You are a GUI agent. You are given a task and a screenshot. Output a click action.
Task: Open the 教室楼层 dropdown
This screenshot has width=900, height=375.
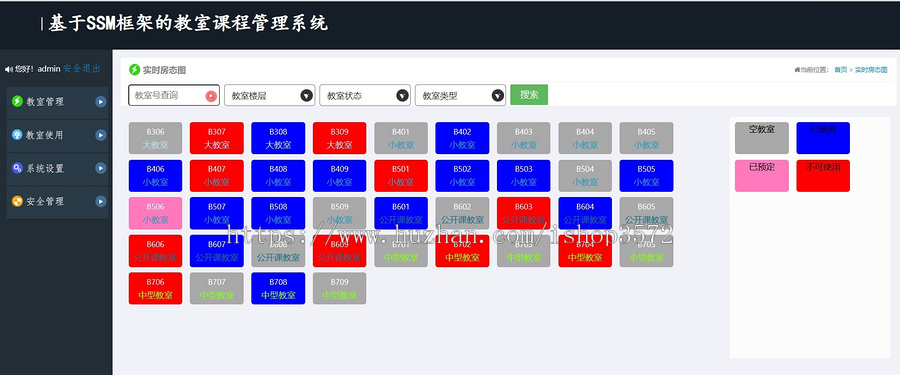(x=270, y=95)
